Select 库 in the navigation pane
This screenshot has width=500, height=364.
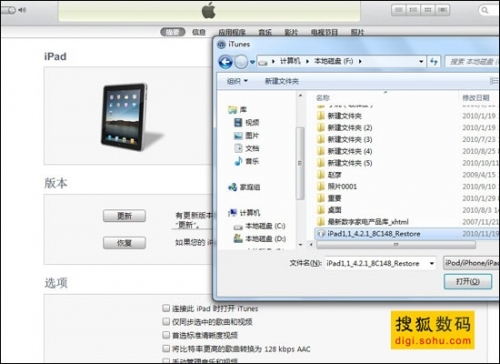tap(238, 109)
